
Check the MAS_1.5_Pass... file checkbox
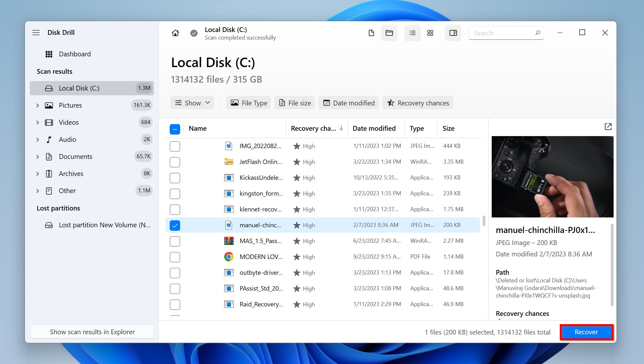click(175, 241)
